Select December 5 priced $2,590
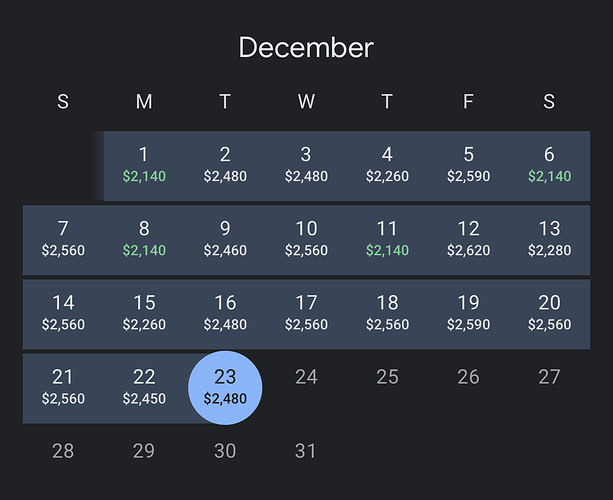The height and width of the screenshot is (500, 613). pyautogui.click(x=468, y=165)
